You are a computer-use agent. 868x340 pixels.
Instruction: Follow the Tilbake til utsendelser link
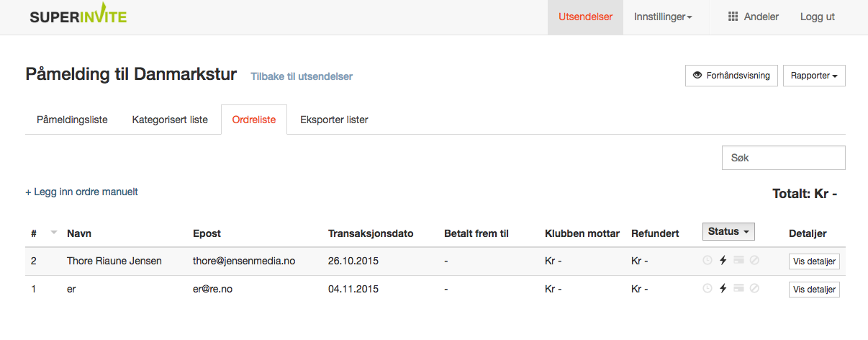[302, 76]
